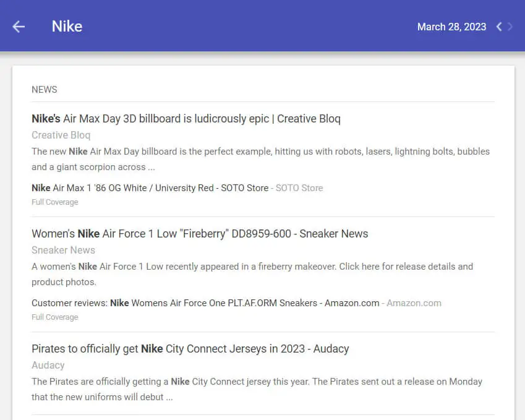Go back using the left arrow icon
The height and width of the screenshot is (420, 525).
pos(19,27)
